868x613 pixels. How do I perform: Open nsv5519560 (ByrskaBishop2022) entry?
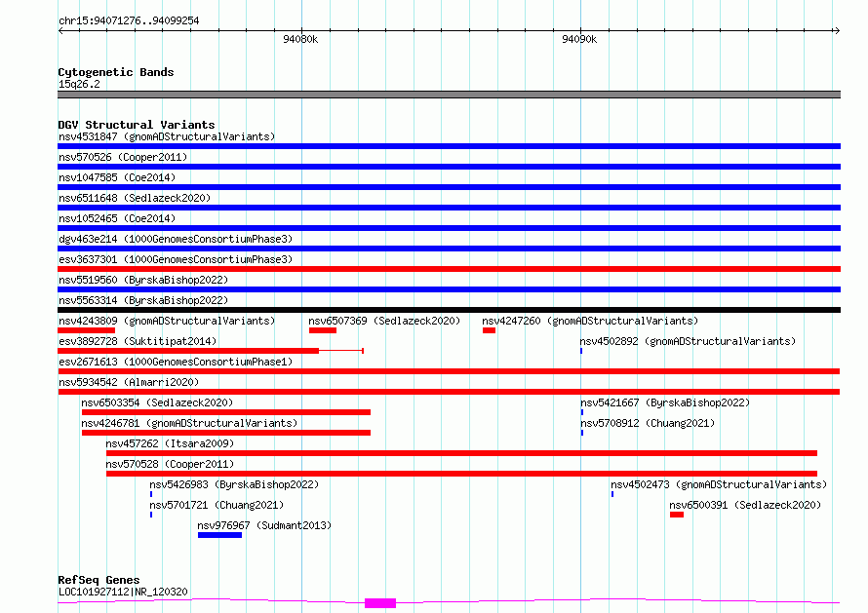pos(143,280)
